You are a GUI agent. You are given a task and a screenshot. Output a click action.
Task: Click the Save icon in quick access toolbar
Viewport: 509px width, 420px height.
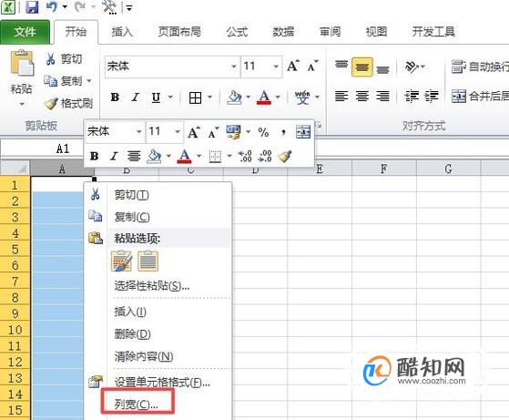pos(32,6)
